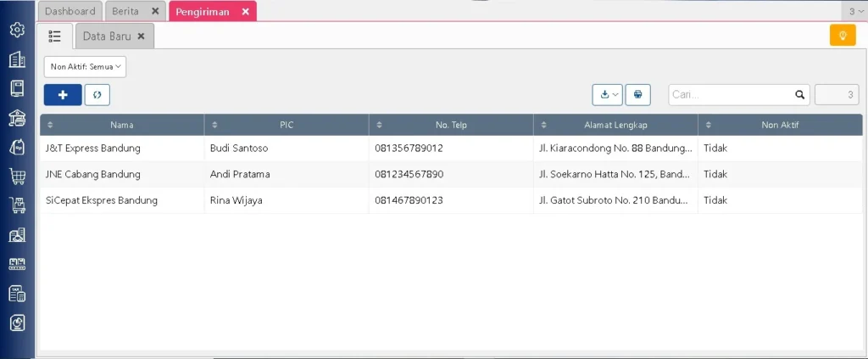868x359 pixels.
Task: Click address Jl. Gatot Subroto No. 210
Action: click(x=614, y=200)
